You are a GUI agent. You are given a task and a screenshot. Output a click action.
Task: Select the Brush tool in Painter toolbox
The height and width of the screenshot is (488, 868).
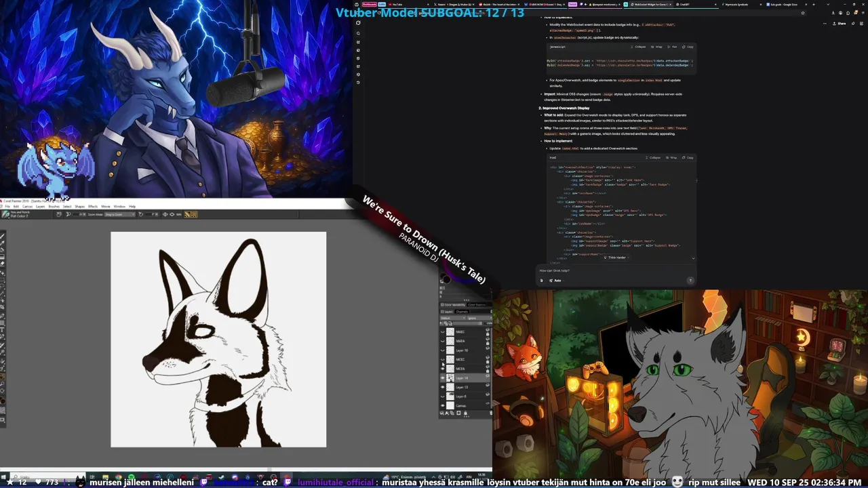point(3,237)
